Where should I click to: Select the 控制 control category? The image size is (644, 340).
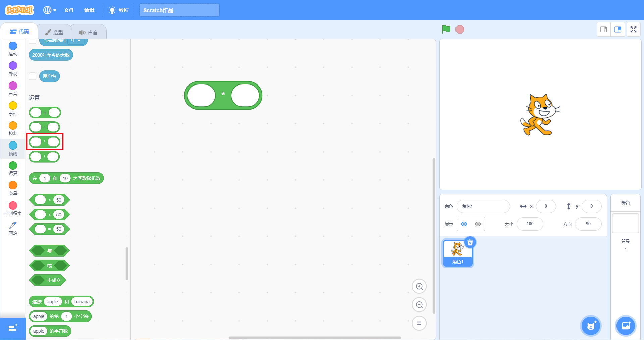pos(13,129)
